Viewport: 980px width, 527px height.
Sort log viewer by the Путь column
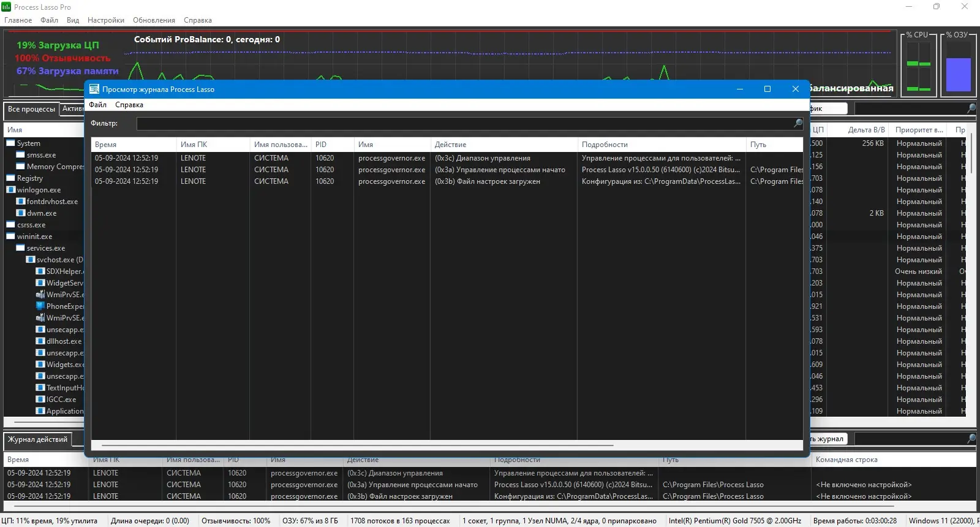775,145
